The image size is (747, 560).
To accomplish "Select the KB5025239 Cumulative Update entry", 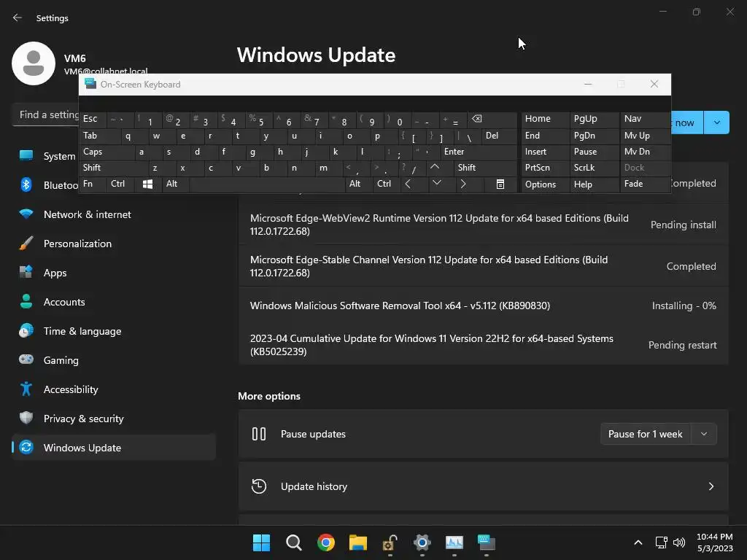I will (484, 345).
